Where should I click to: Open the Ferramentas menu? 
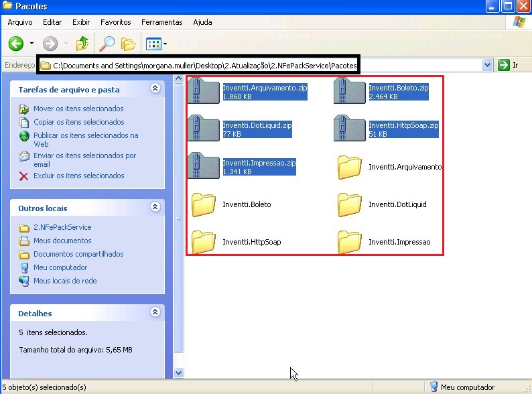coord(161,22)
